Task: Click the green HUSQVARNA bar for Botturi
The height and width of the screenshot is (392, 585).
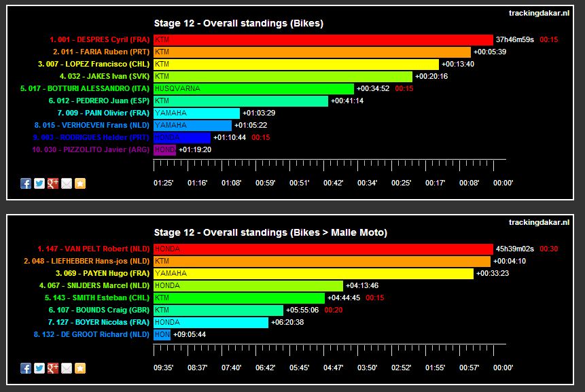Action: tap(253, 88)
